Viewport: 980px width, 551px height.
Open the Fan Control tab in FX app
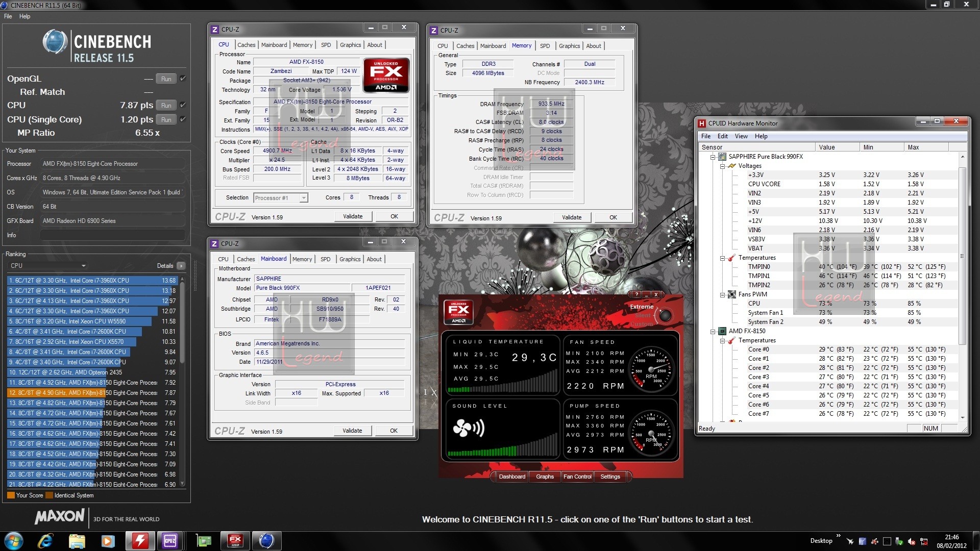[577, 477]
